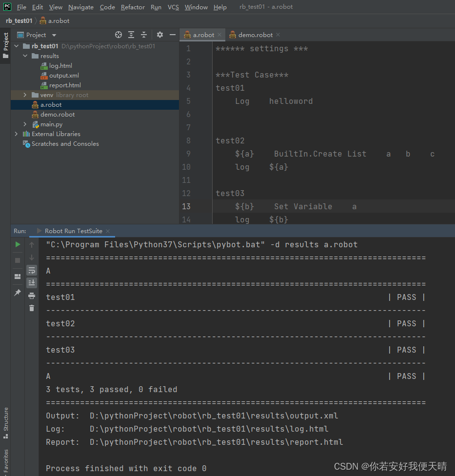Viewport: 455px width, 476px height.
Task: Expand all nodes using Expand All icon
Action: point(131,35)
